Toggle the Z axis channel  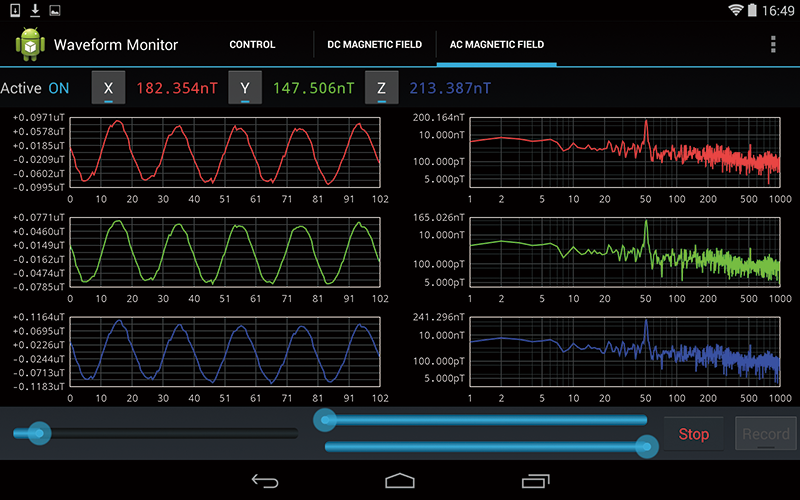click(x=382, y=88)
